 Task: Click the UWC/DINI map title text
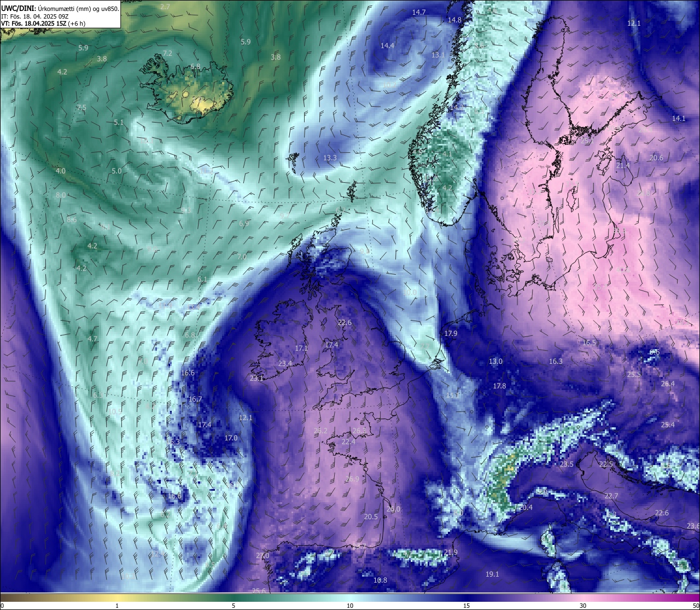tap(60, 8)
